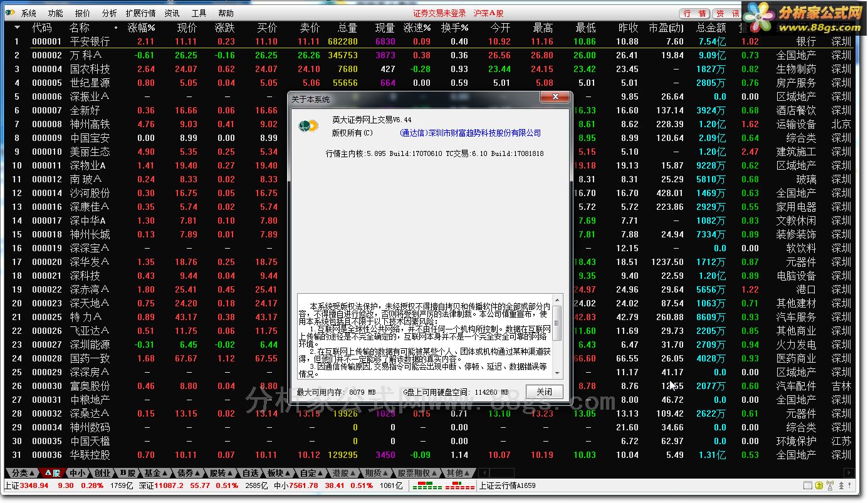Open the 资讯 menu in the menu bar
The height and width of the screenshot is (503, 868).
(172, 13)
